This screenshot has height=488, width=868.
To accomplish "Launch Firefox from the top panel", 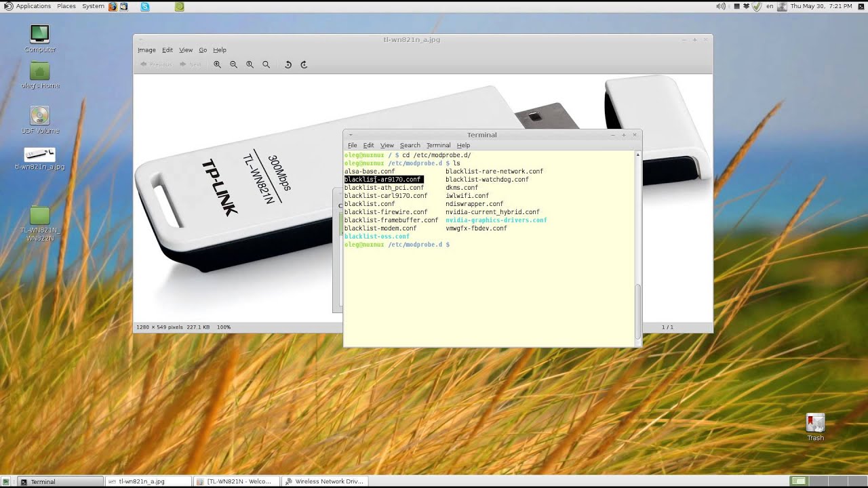I will 113,6.
